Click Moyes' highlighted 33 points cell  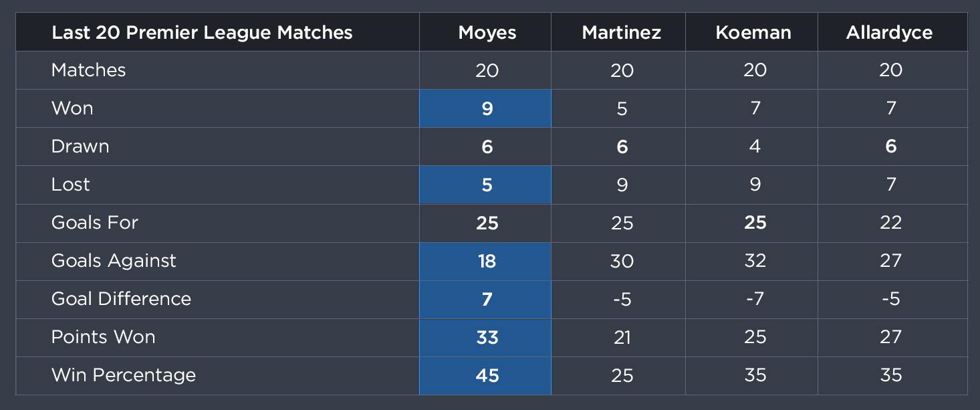[x=485, y=338]
